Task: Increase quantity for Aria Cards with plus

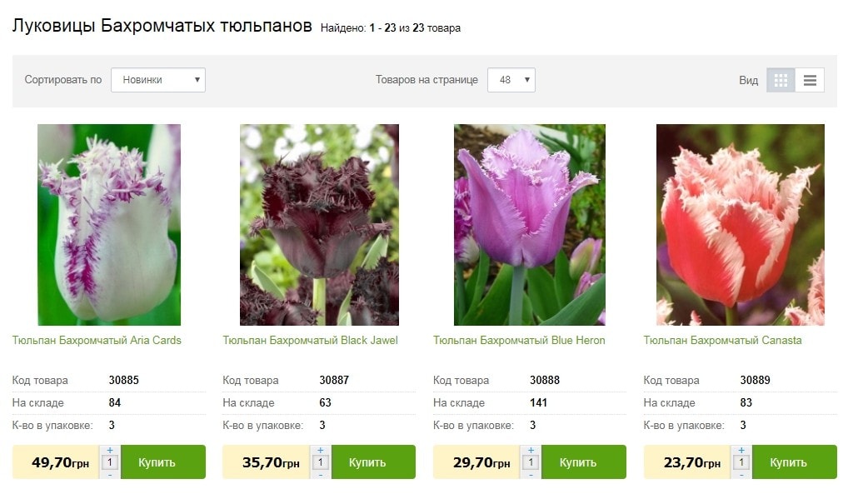Action: tap(110, 450)
